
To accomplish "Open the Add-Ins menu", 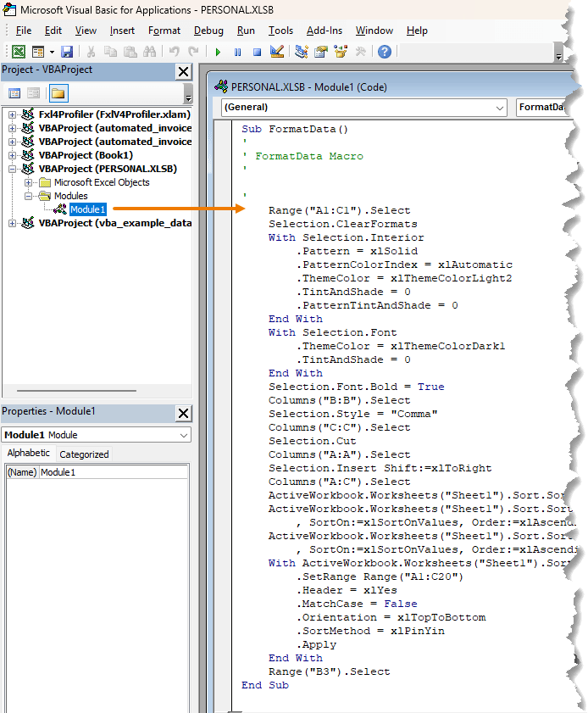I will 325,31.
